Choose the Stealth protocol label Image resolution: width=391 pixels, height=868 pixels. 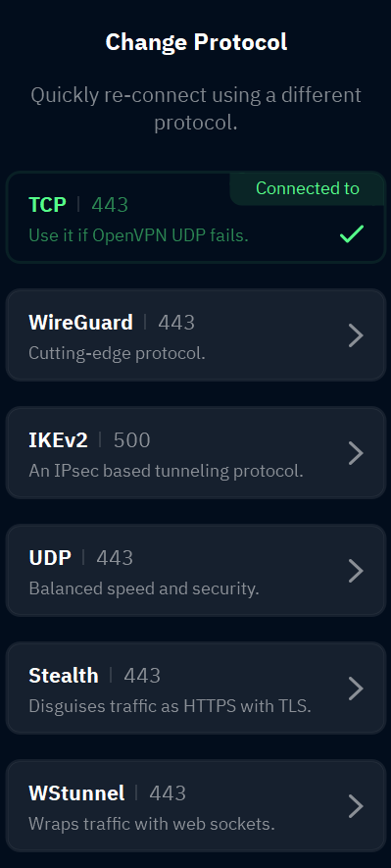pyautogui.click(x=64, y=676)
